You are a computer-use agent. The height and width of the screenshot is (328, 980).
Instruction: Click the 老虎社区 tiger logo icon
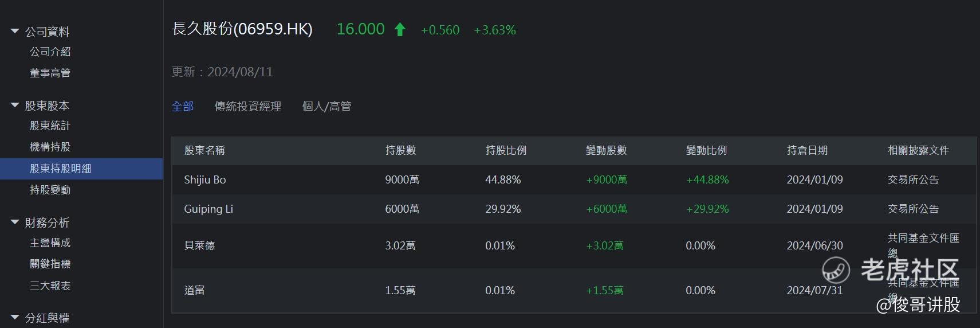click(x=836, y=270)
